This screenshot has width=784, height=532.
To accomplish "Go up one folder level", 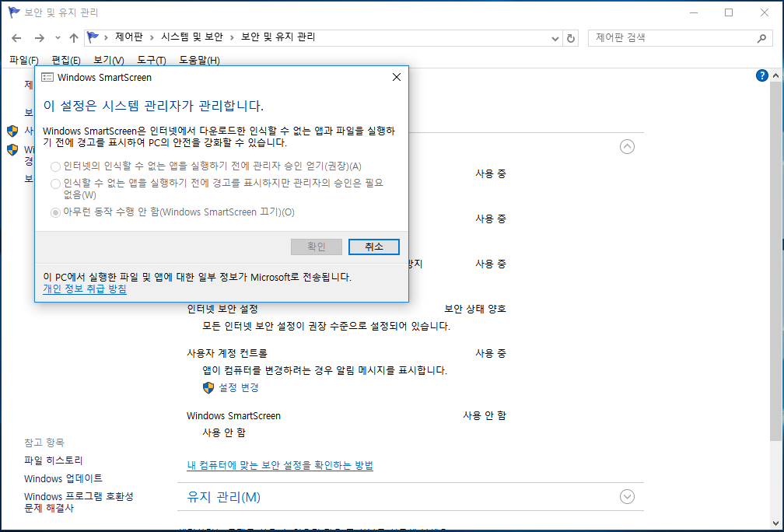I will [74, 38].
